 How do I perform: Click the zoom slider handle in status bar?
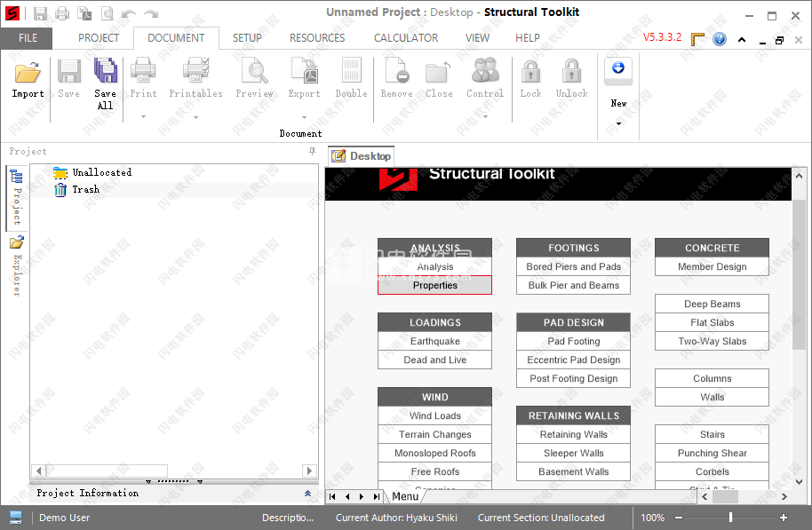pyautogui.click(x=730, y=517)
